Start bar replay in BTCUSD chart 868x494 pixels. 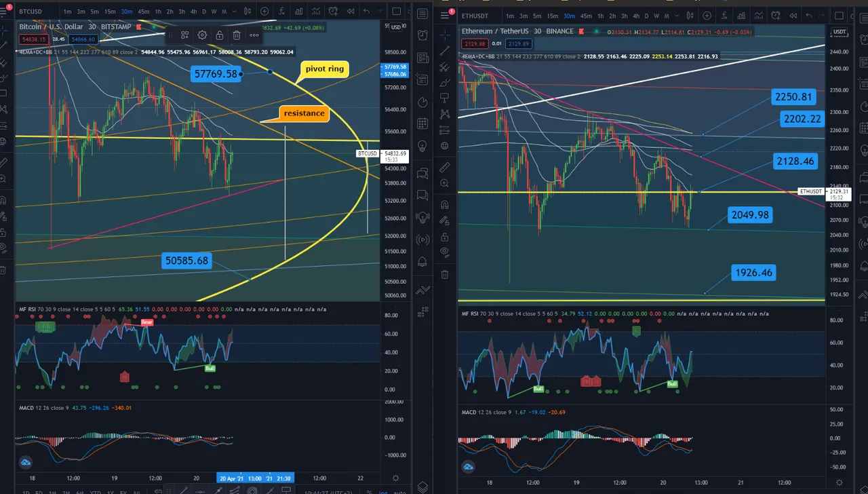pos(351,12)
